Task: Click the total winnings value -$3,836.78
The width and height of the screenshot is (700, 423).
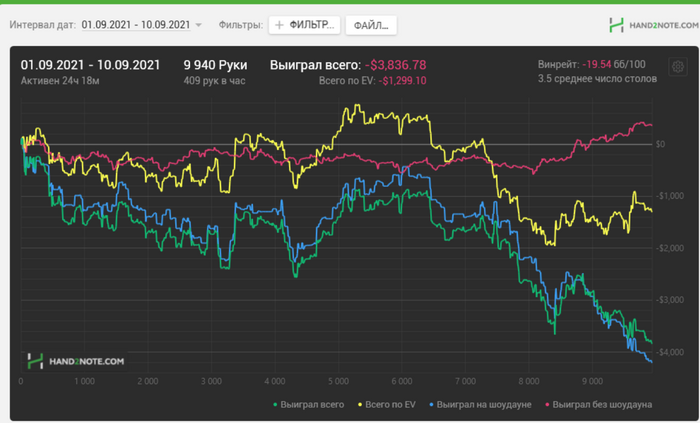Action: click(396, 65)
